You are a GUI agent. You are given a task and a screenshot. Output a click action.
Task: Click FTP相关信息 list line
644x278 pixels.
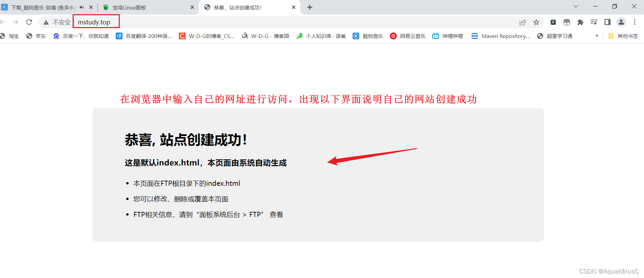[x=208, y=215]
